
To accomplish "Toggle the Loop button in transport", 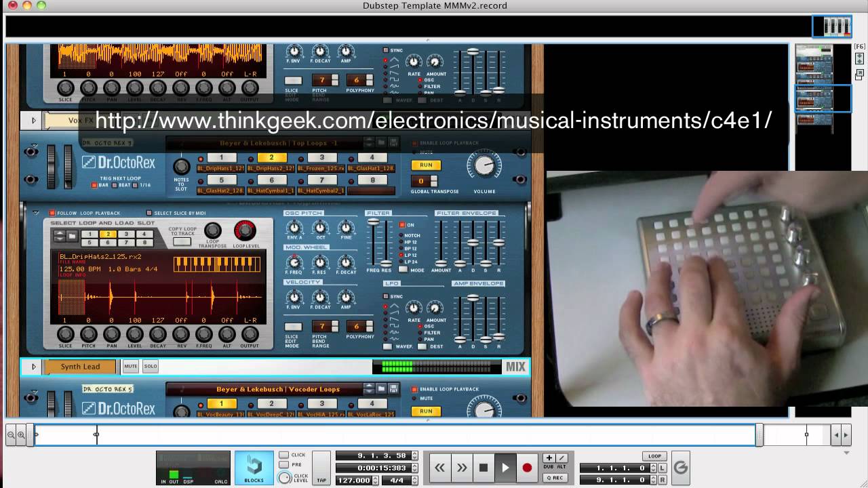I will click(654, 456).
